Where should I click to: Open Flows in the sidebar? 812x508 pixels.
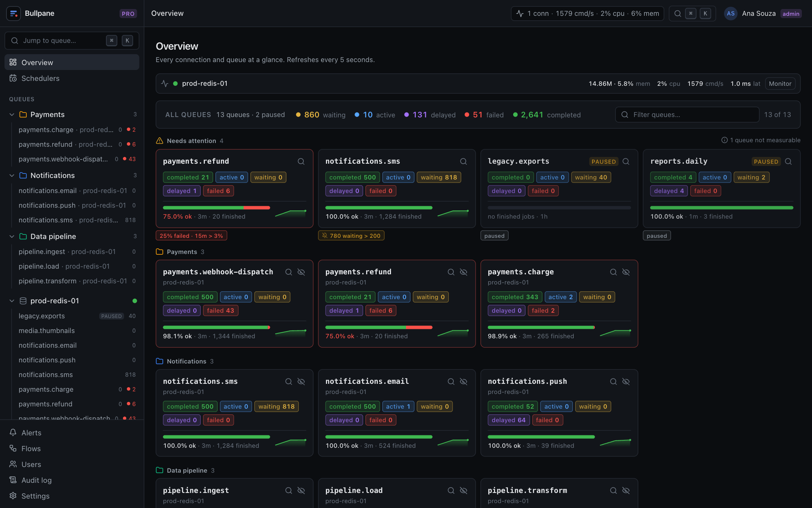72,449
